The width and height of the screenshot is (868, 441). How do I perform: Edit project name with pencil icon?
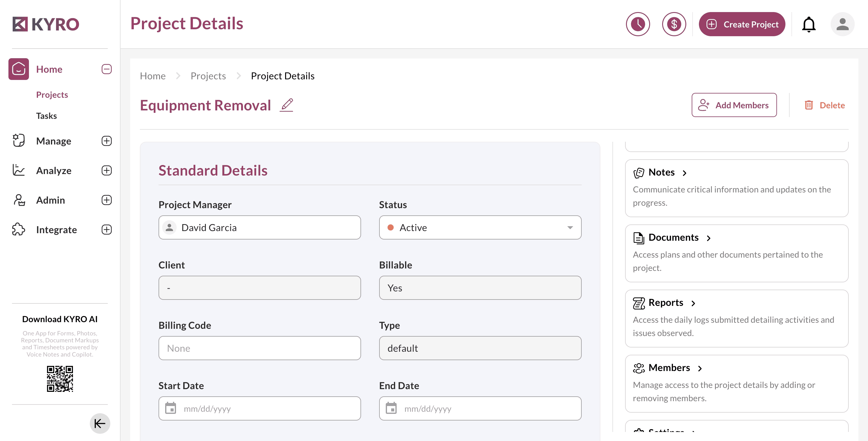(x=286, y=105)
